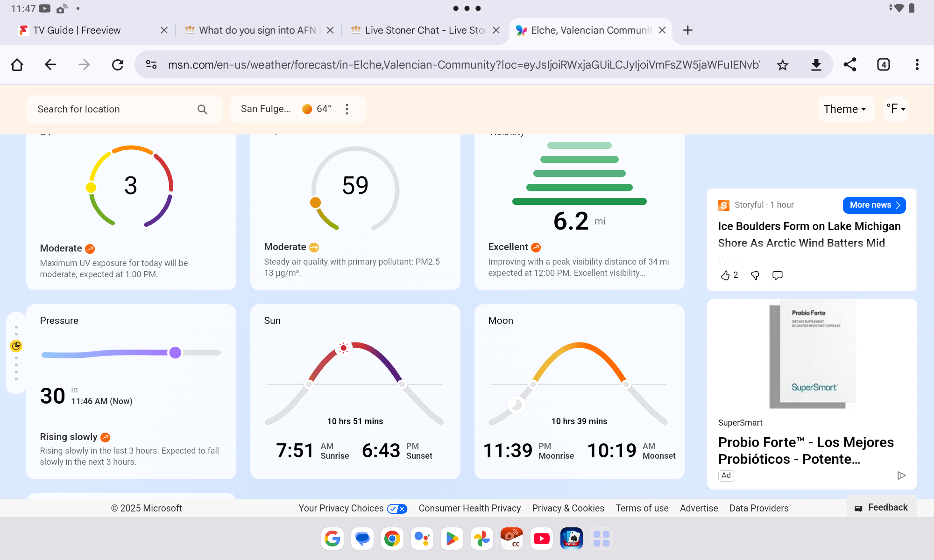Open comments on the Ice Boulders story

[x=778, y=275]
